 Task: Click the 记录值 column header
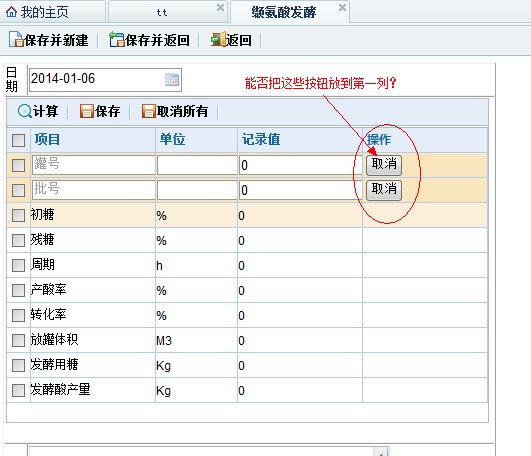261,139
